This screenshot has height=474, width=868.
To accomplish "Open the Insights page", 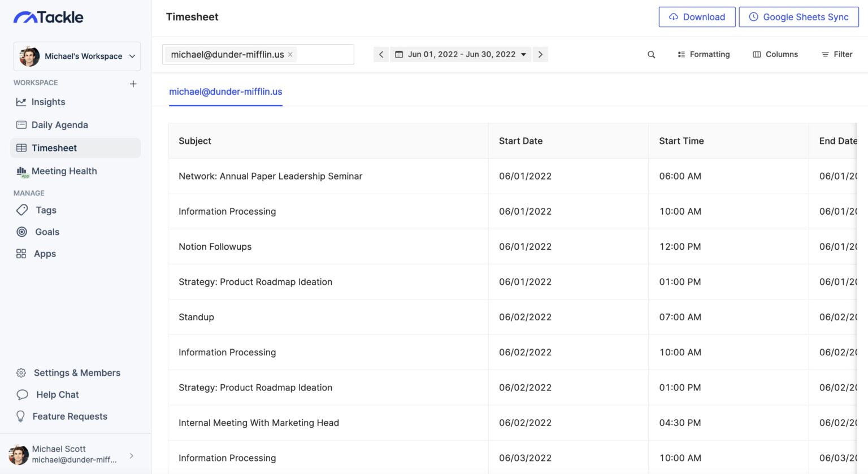I will 40,102.
